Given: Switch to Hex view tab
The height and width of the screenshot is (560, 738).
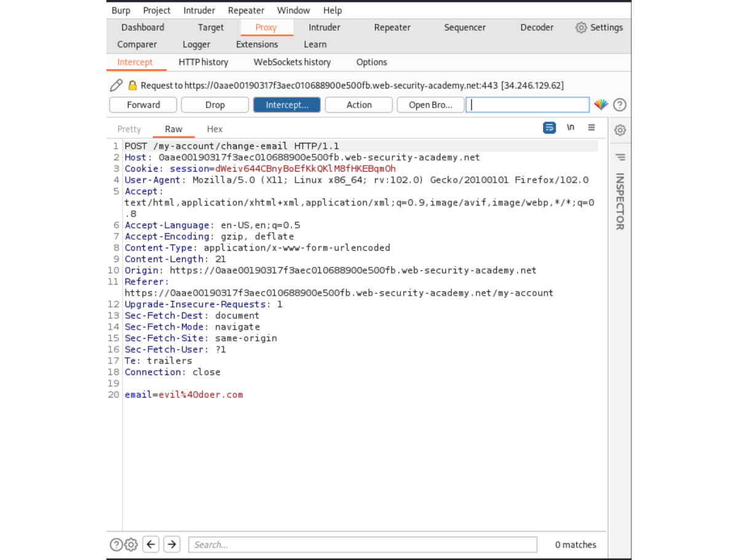Looking at the screenshot, I should pos(215,129).
